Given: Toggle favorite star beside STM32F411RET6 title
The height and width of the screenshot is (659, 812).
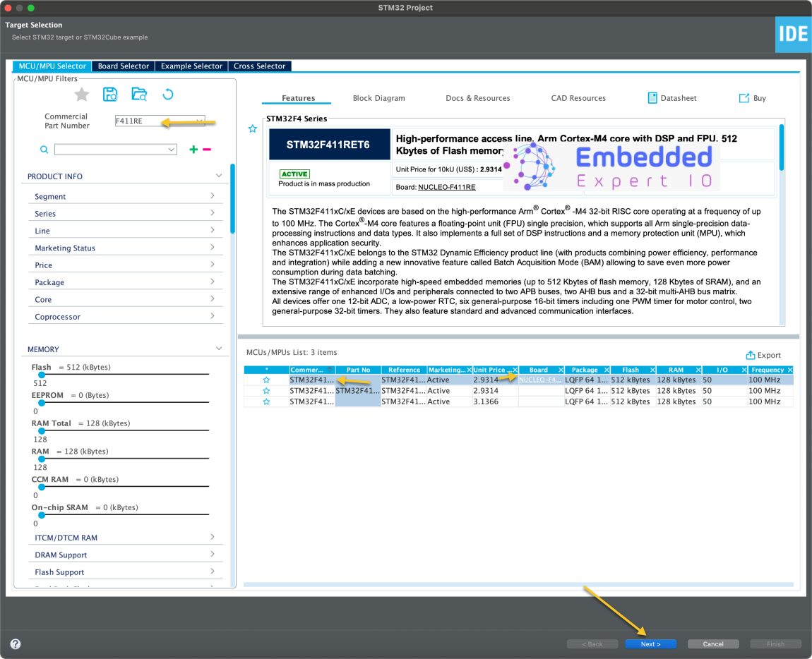Looking at the screenshot, I should tap(252, 129).
